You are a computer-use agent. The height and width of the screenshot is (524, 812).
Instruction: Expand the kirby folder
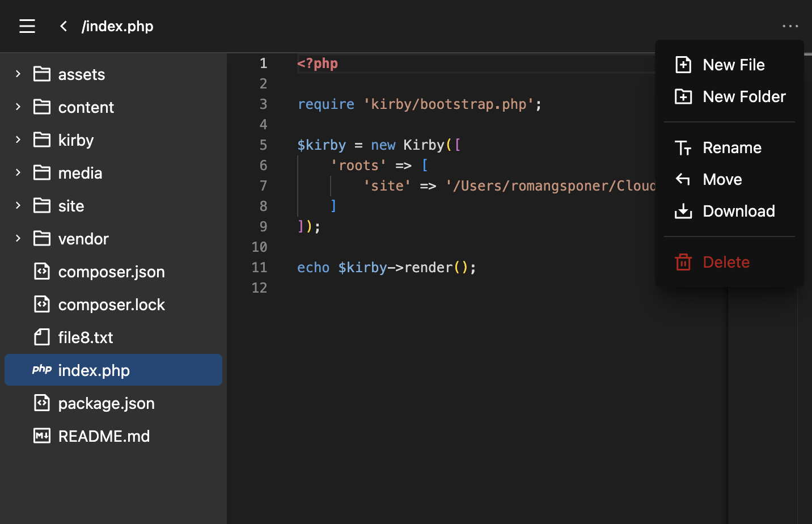click(x=17, y=140)
